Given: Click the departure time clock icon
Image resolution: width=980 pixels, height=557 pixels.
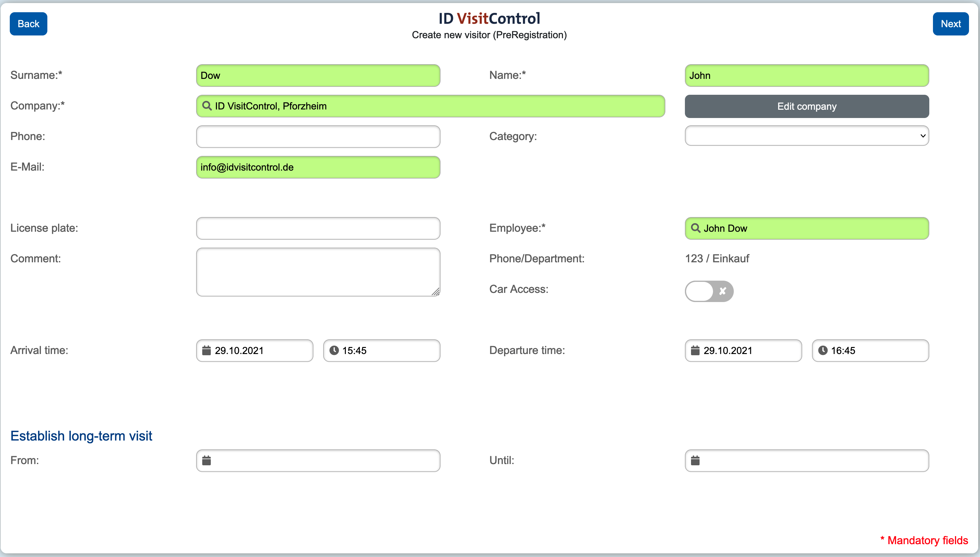Looking at the screenshot, I should [823, 350].
